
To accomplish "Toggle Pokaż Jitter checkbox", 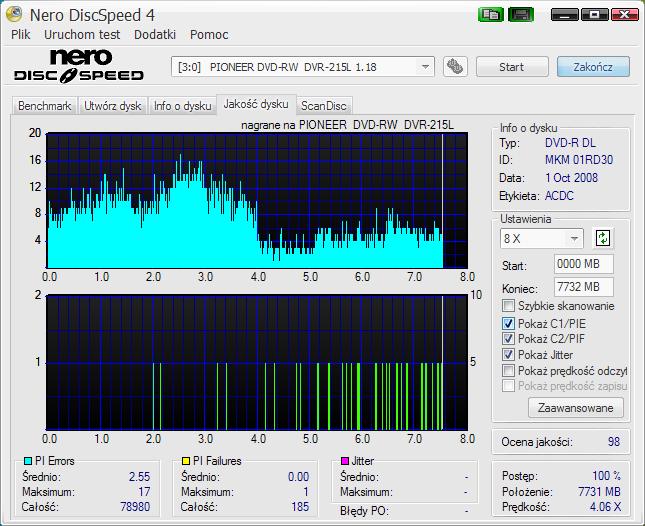I will [508, 355].
